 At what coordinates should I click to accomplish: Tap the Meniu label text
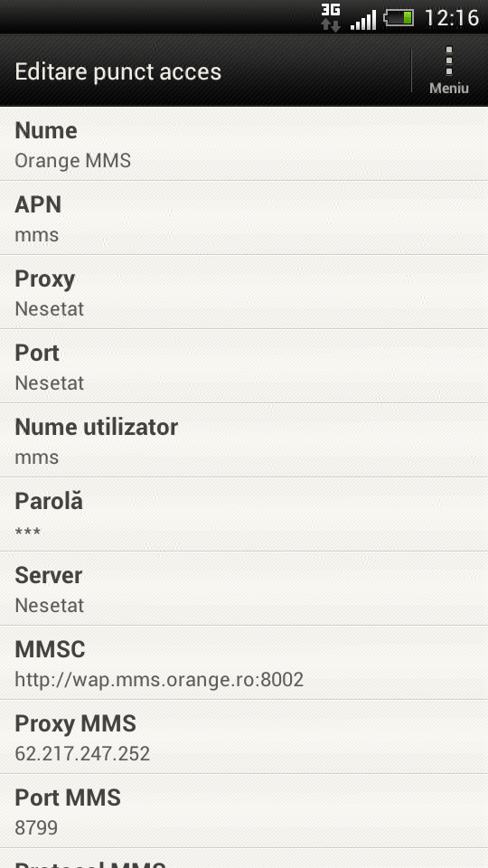coord(449,88)
